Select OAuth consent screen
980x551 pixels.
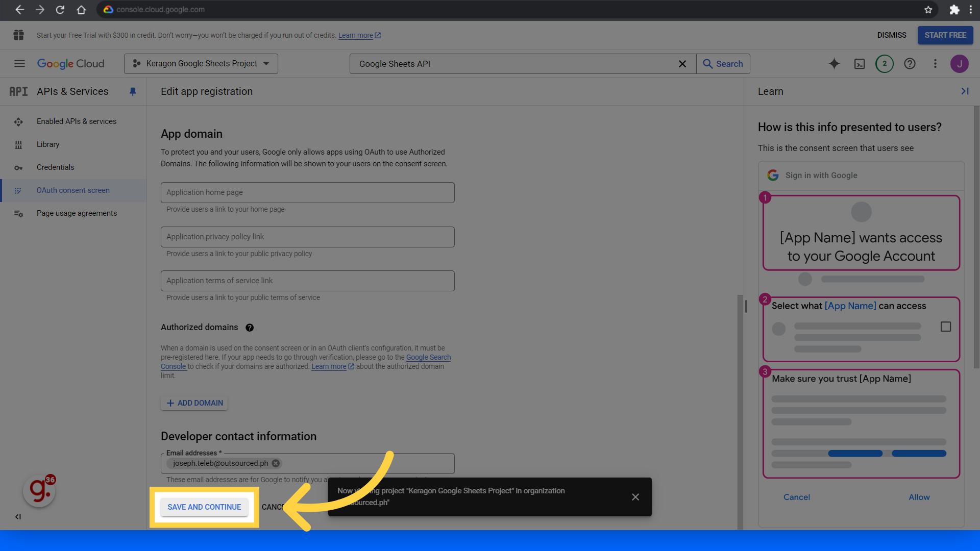[73, 190]
